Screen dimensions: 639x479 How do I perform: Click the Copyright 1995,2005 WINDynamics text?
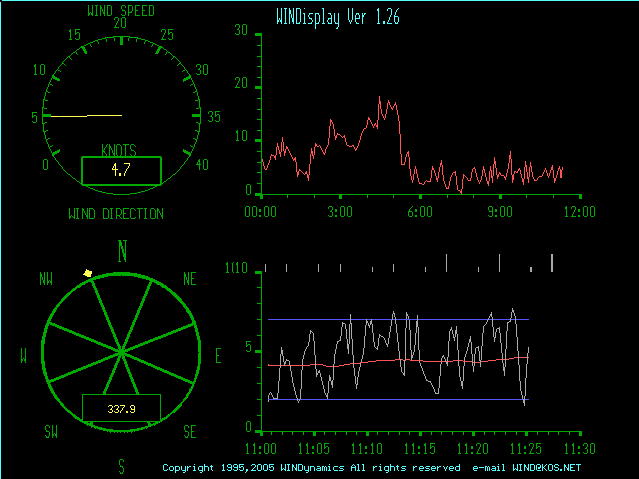pos(253,468)
